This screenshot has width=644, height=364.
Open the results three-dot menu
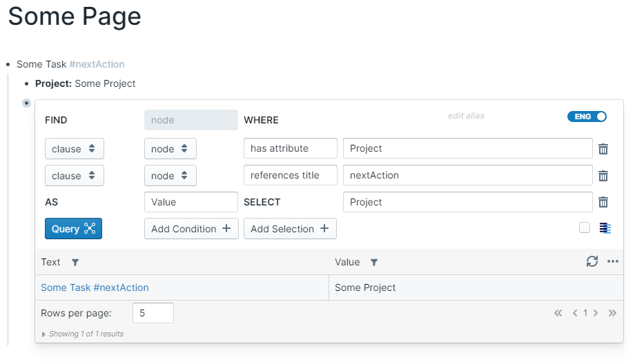(613, 262)
